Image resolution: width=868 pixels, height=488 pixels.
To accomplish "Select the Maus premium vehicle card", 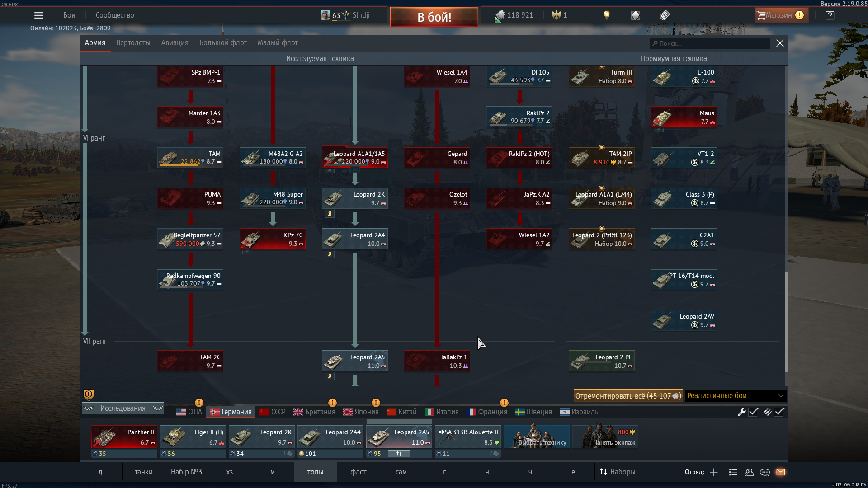I will [684, 117].
